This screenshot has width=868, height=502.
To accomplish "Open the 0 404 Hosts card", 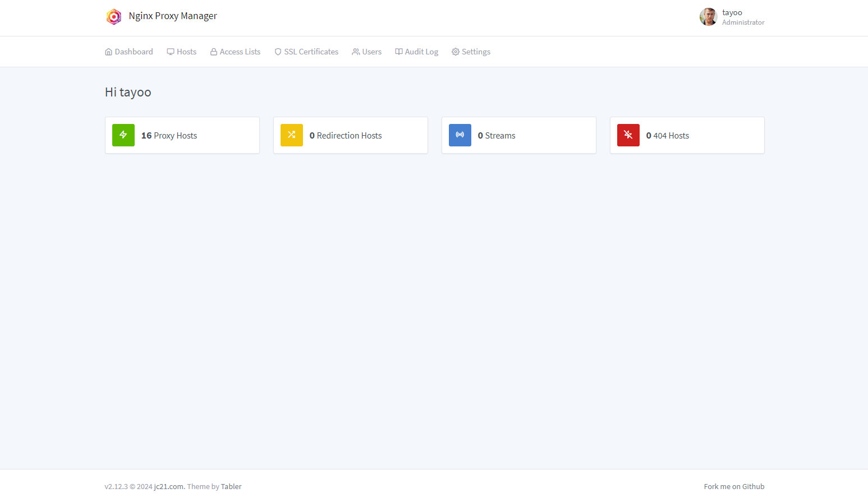I will (x=687, y=135).
